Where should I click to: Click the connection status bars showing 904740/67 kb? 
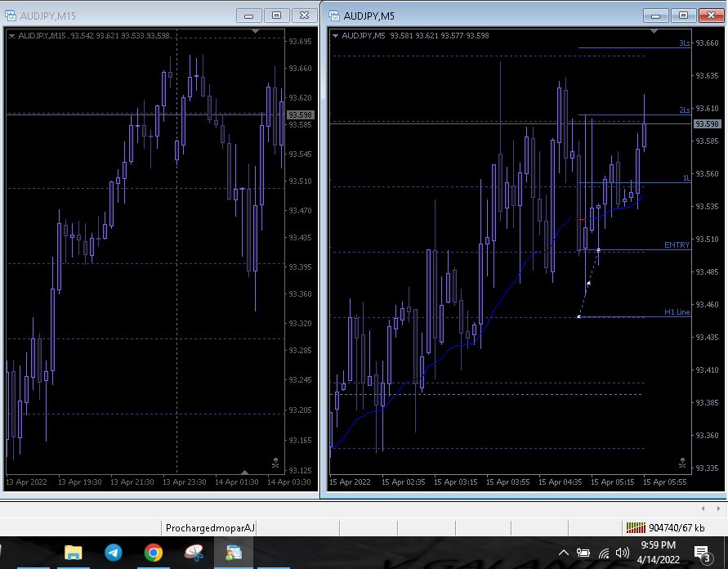tap(635, 528)
